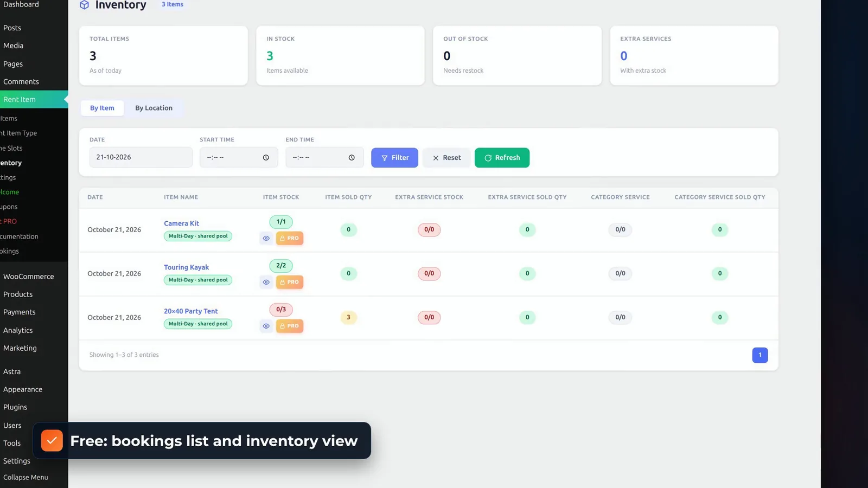Viewport: 868px width, 488px height.
Task: Click the sold quantity 3 badge for Party Tent
Action: click(x=348, y=317)
